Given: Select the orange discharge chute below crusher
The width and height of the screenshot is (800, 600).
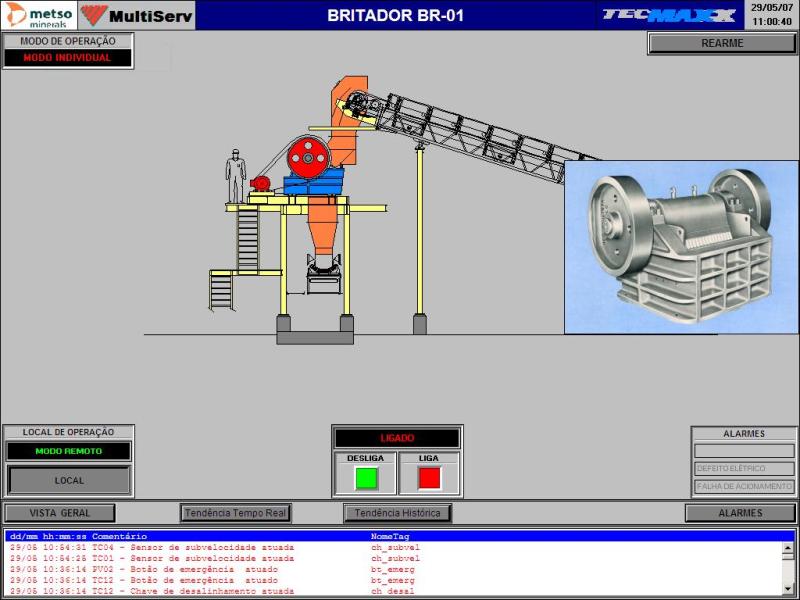Looking at the screenshot, I should pos(323,227).
